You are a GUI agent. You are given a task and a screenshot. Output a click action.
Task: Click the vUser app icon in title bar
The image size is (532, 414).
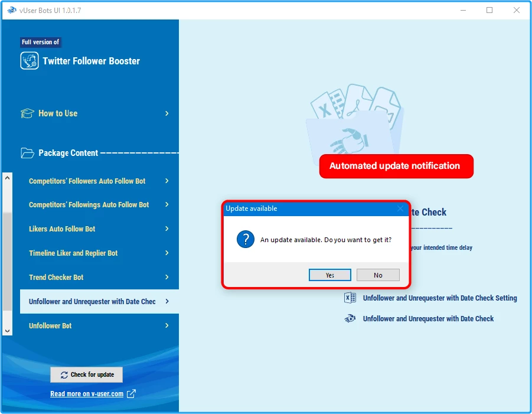(12, 10)
